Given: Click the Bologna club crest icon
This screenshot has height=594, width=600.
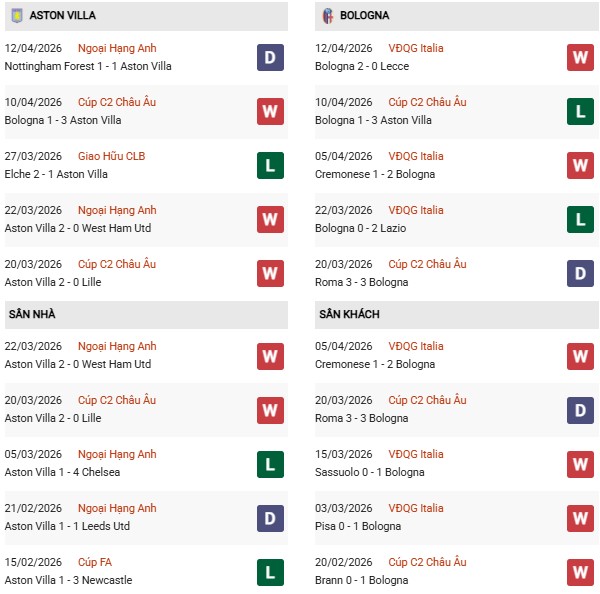Looking at the screenshot, I should [x=327, y=16].
